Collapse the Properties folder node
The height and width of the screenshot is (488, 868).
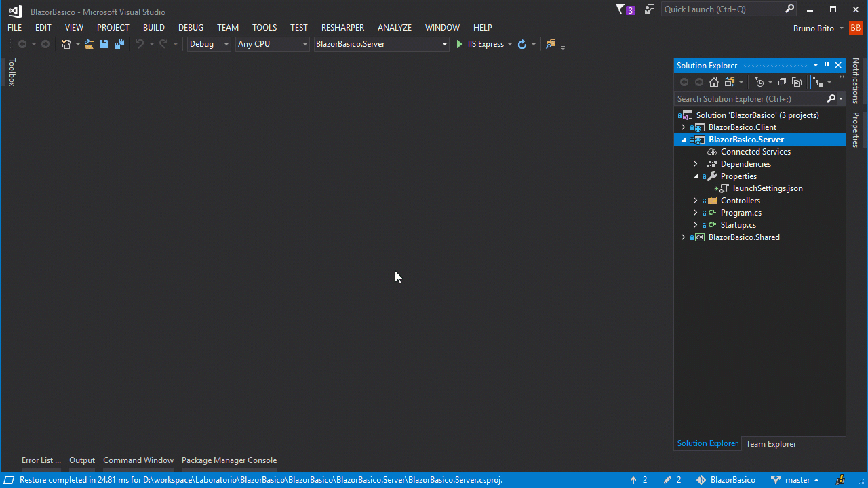[695, 176]
